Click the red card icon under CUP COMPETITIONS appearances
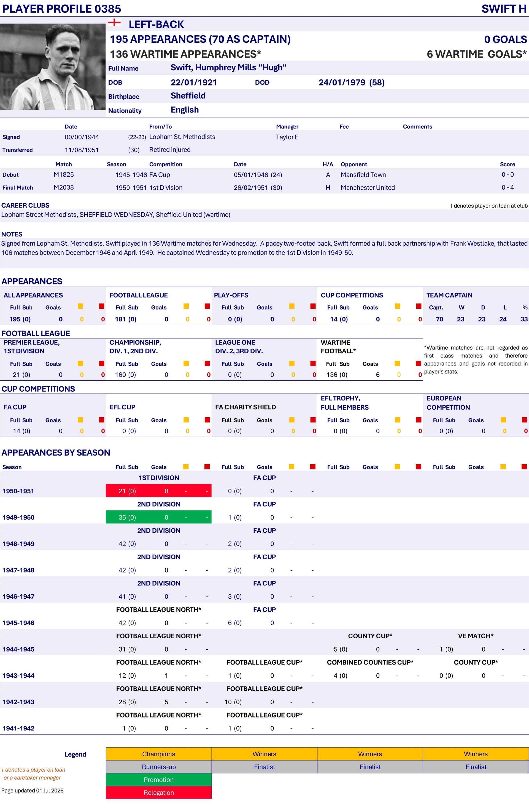 (419, 306)
